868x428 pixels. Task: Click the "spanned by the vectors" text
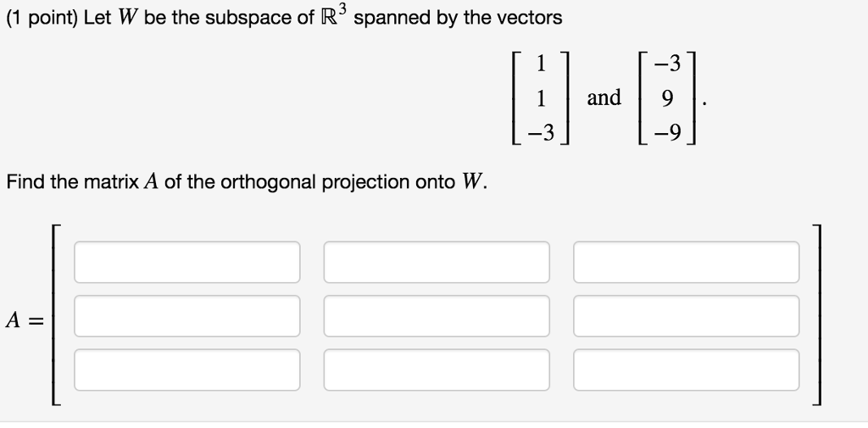458,19
